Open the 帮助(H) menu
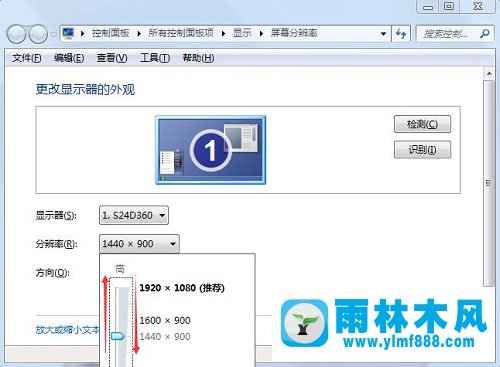 [x=198, y=58]
